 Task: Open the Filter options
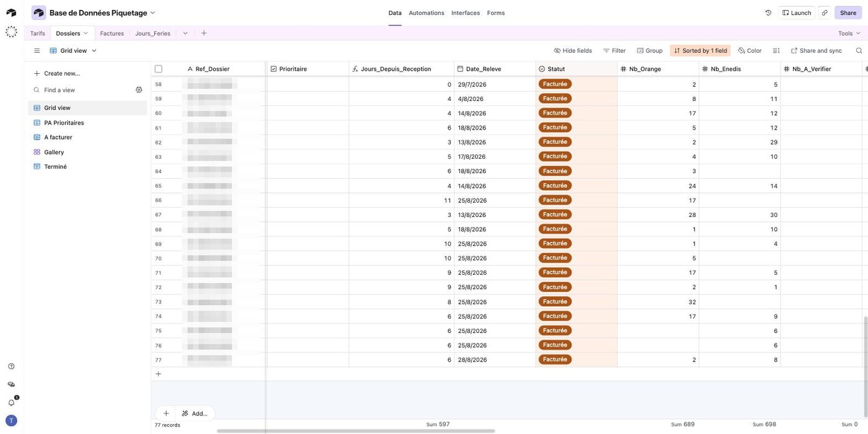614,50
